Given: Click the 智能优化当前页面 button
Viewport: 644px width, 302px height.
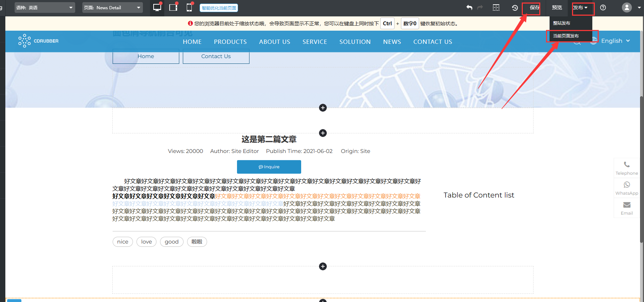Looking at the screenshot, I should (219, 8).
